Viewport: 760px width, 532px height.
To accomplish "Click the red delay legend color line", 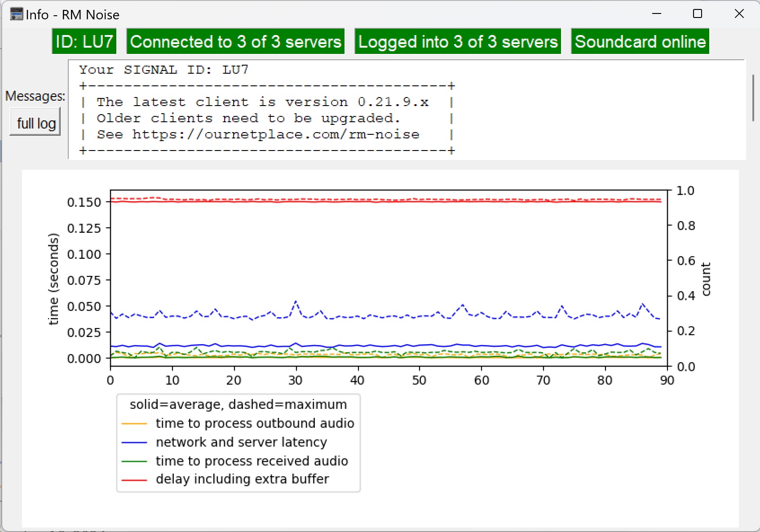I will pos(135,479).
